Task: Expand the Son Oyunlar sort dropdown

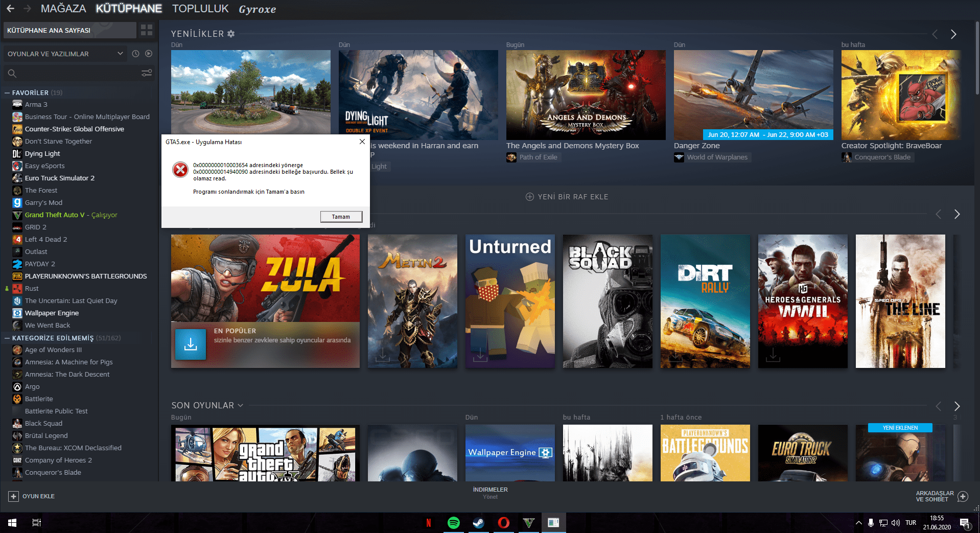Action: click(x=240, y=405)
